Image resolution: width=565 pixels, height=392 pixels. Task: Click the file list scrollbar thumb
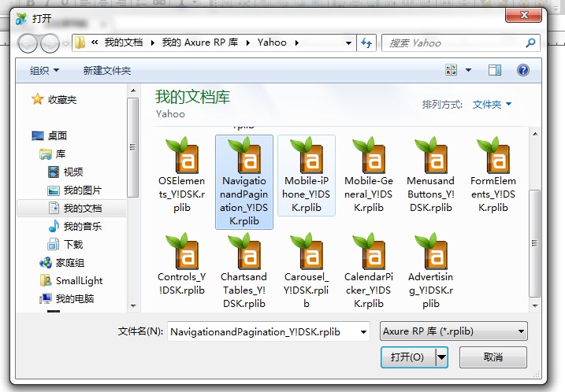pyautogui.click(x=535, y=243)
